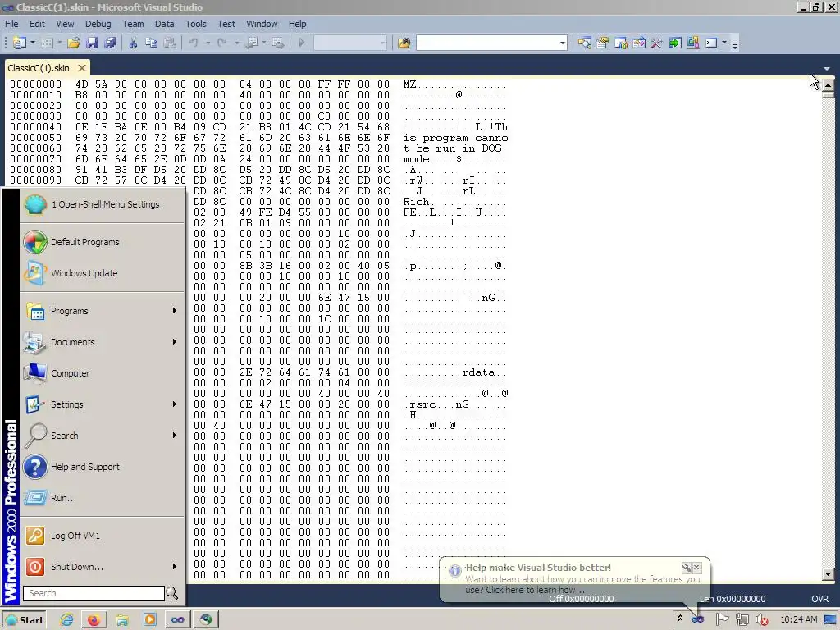Click the Paste clipboard icon
The image size is (840, 630).
click(x=170, y=43)
